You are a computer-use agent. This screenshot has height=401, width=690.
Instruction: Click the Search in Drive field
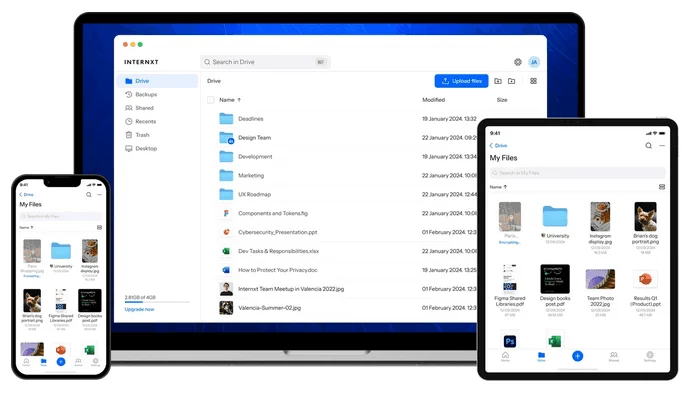tap(265, 62)
